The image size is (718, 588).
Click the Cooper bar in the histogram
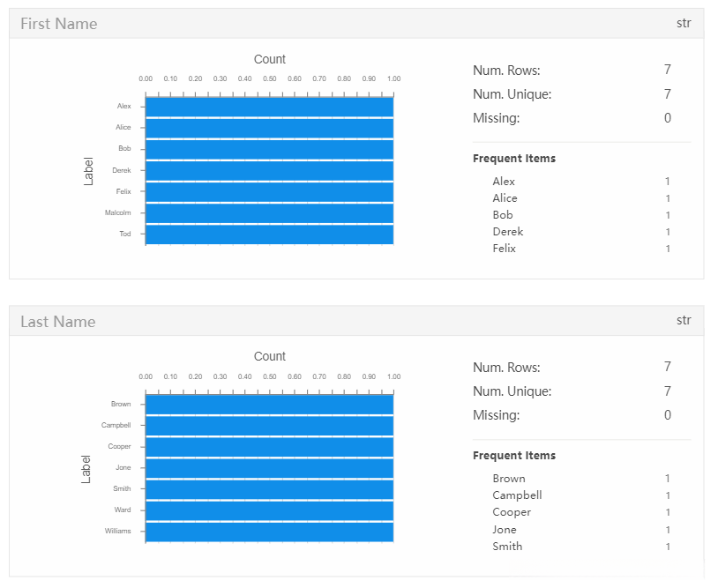pos(269,446)
